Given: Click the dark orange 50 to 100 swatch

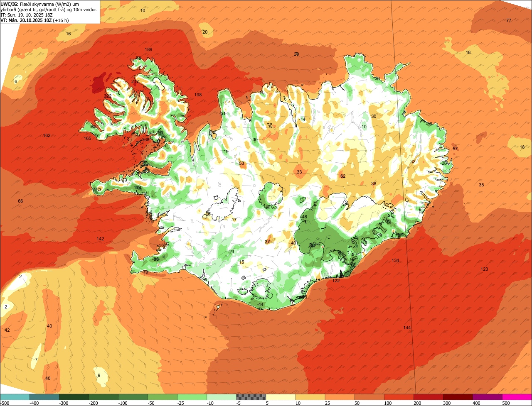Looking at the screenshot, I should 369,397.
